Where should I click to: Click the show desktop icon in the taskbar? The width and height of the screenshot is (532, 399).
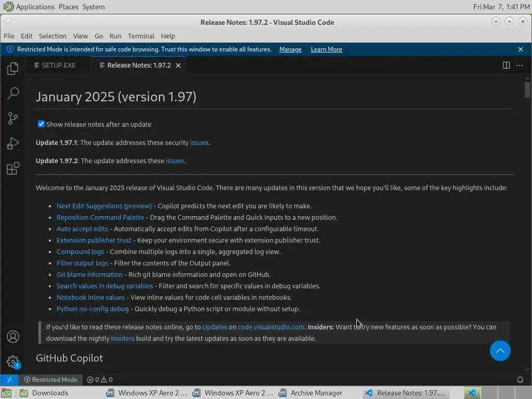6,393
